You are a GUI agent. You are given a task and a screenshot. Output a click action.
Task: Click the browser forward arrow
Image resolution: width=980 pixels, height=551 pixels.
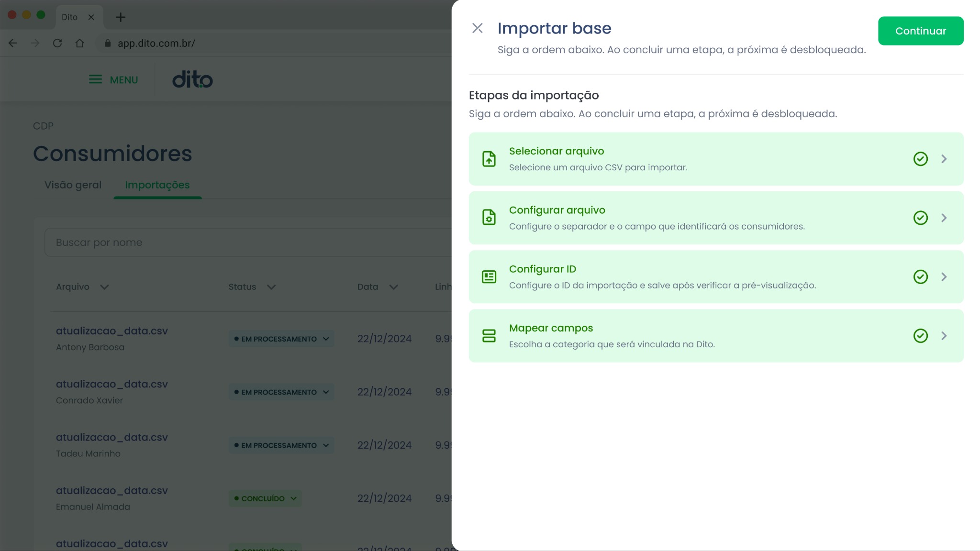pos(35,43)
